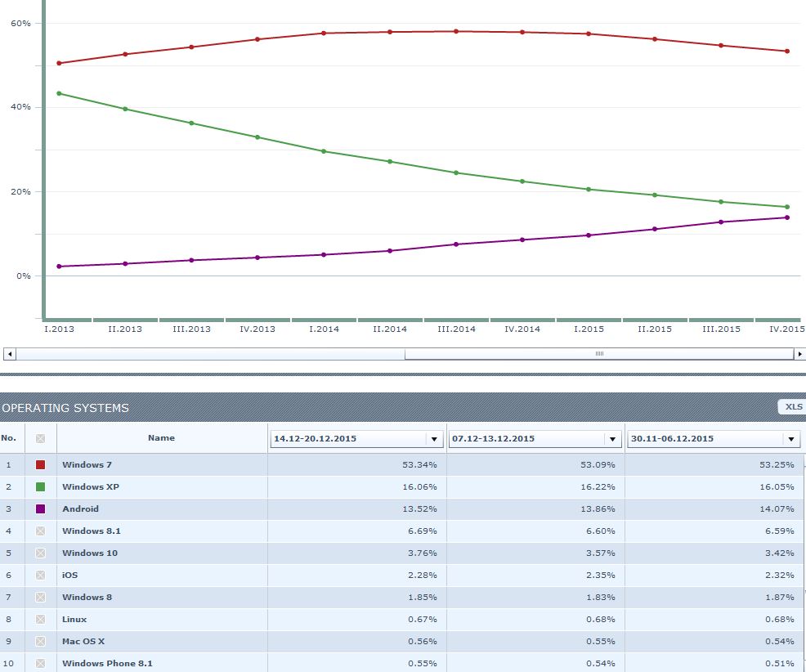
Task: Click the select-all icon in table header
Action: [x=41, y=439]
